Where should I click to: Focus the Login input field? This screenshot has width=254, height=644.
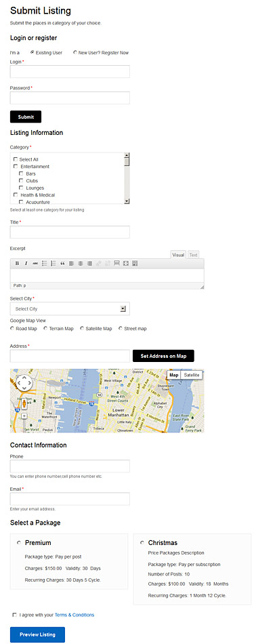[x=70, y=71]
